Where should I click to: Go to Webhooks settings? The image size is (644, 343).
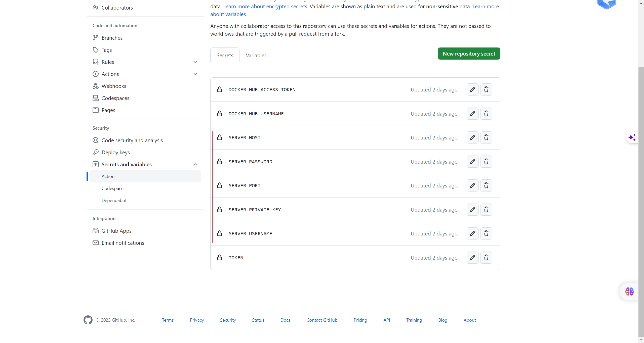(114, 86)
